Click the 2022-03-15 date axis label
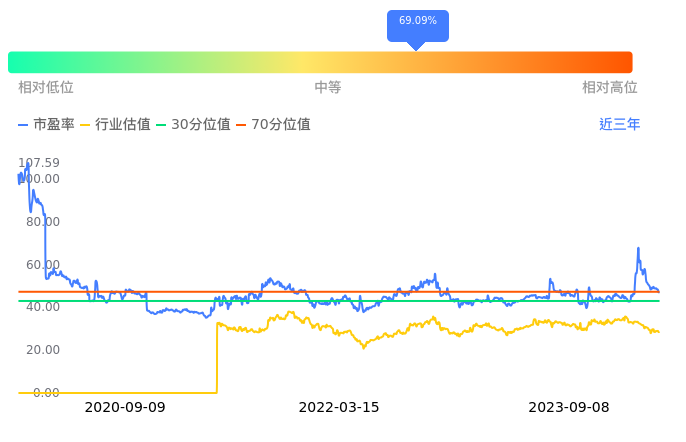 point(339,408)
